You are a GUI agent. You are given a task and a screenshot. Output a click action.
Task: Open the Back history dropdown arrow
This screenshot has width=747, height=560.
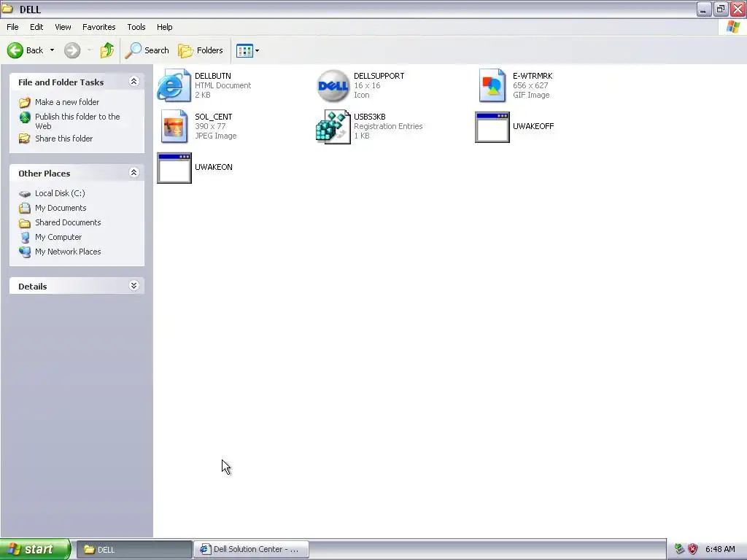(52, 50)
